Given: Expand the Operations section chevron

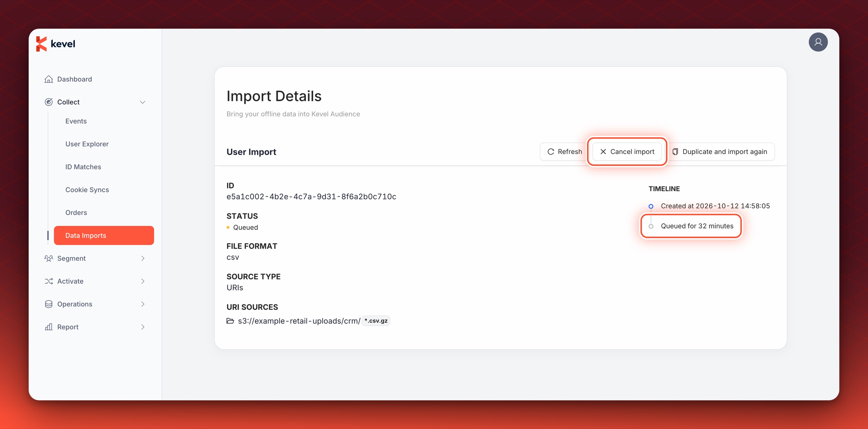Looking at the screenshot, I should point(143,304).
